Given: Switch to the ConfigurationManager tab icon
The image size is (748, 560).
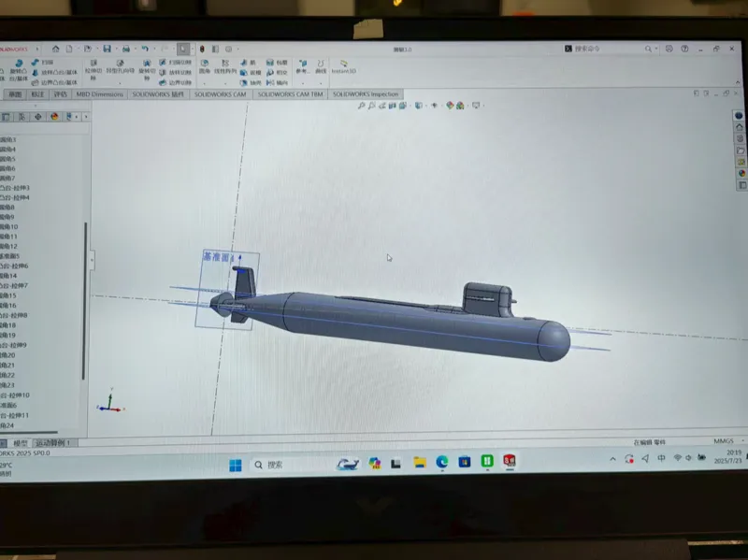Looking at the screenshot, I should tap(22, 117).
